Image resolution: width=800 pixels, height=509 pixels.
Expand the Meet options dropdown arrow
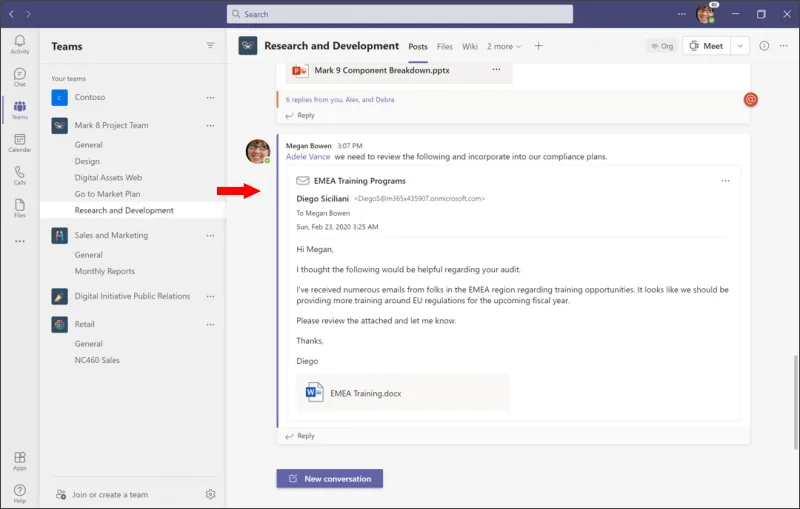[740, 46]
